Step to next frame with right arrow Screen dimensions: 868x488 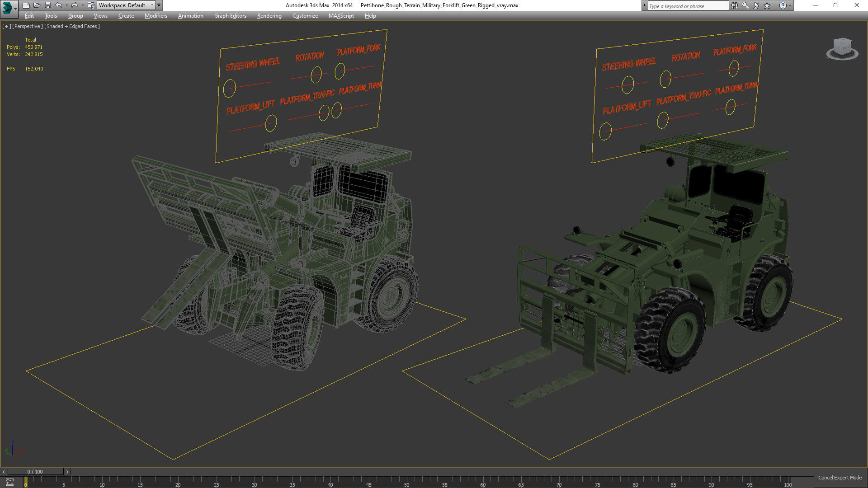(x=67, y=472)
